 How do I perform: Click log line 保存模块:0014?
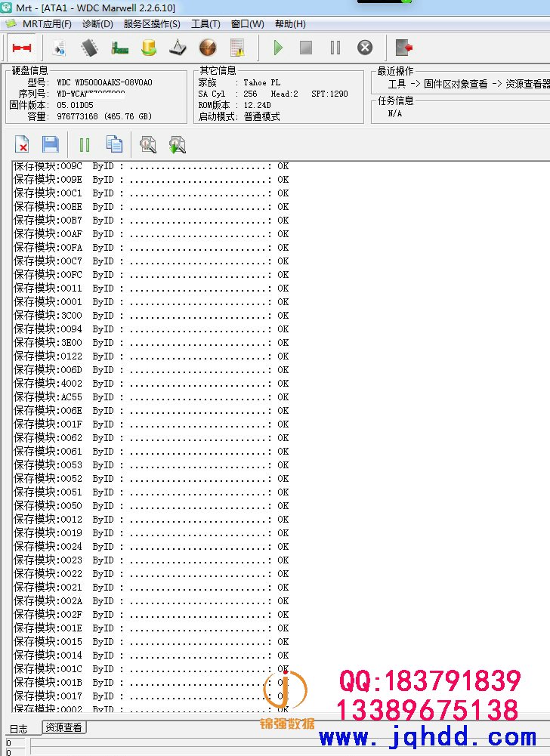pyautogui.click(x=151, y=656)
